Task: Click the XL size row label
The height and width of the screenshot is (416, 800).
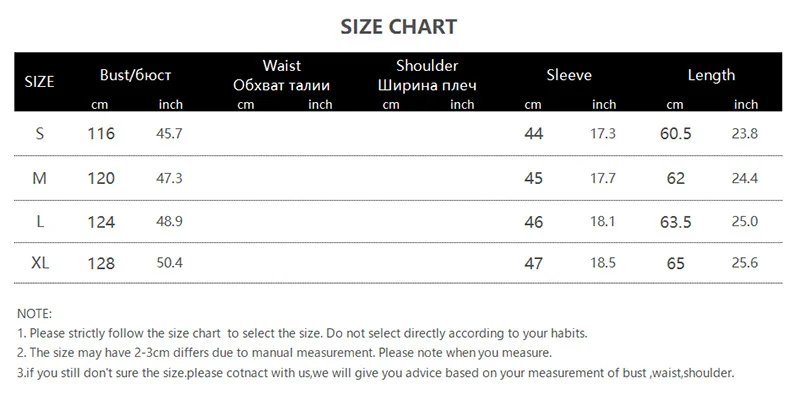Action: point(40,264)
